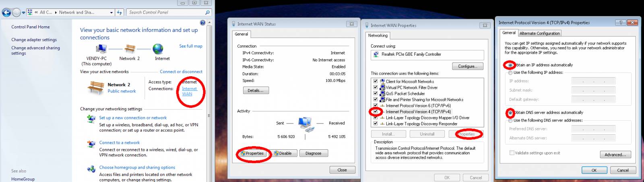Screen dimensions: 644x182
Task: Click the Set up a new connection icon
Action: click(91, 119)
